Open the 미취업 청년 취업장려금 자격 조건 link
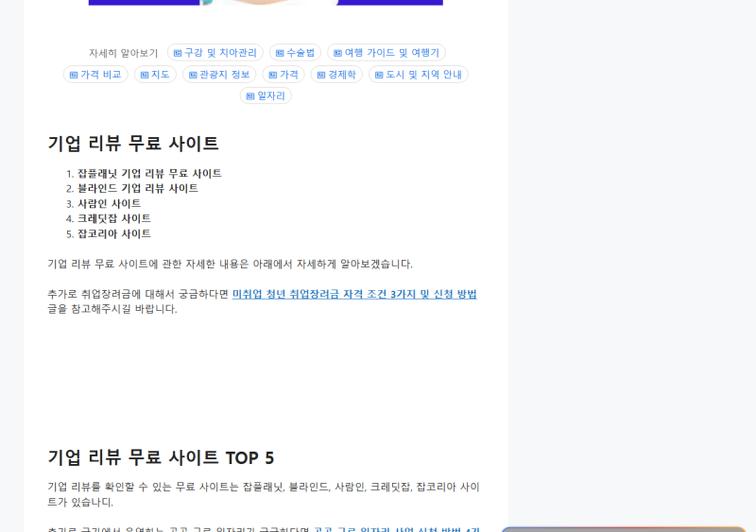 click(x=354, y=294)
